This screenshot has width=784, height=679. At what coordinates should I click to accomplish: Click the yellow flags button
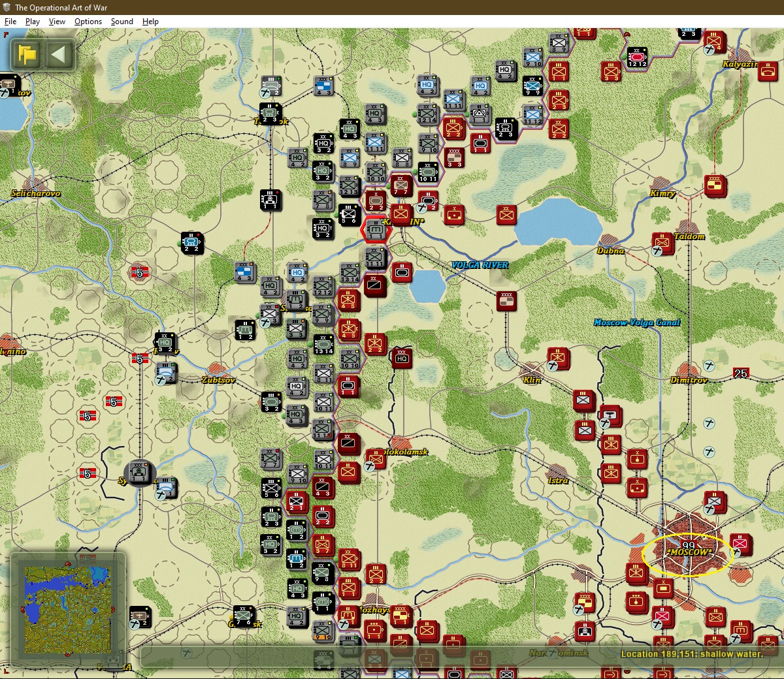27,54
